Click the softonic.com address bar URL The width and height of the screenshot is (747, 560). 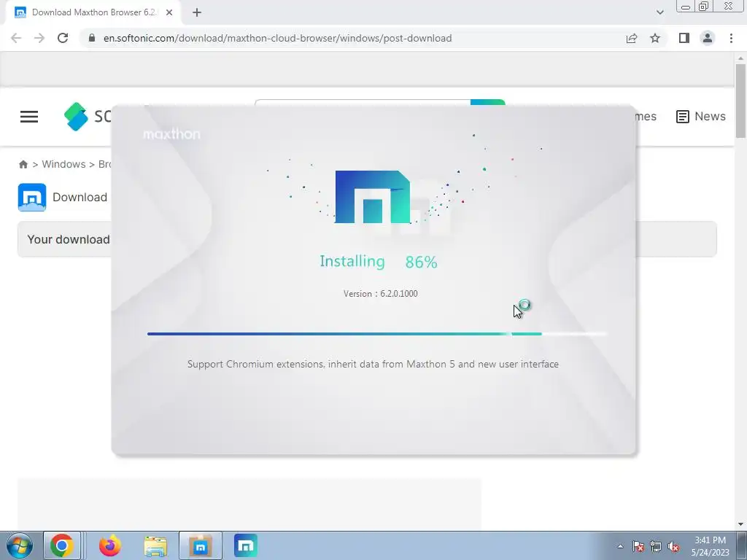click(277, 38)
